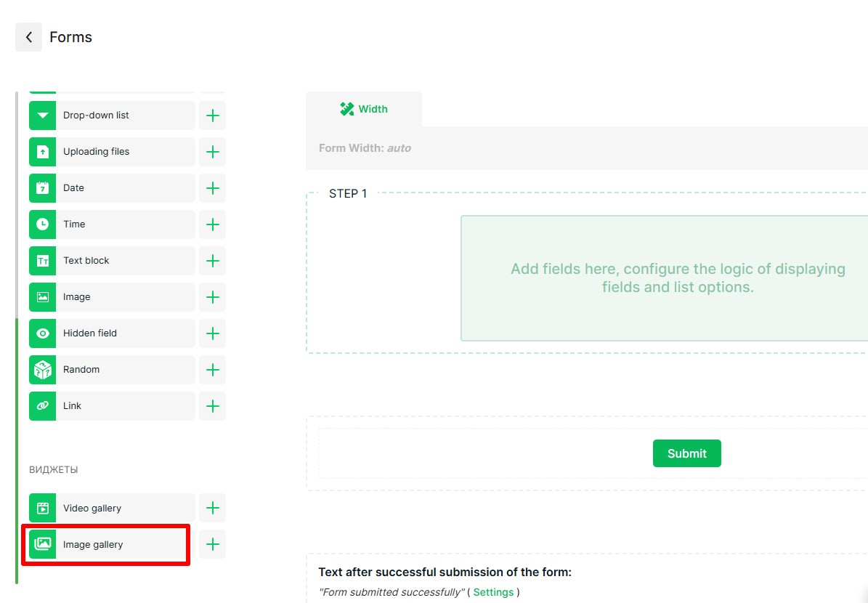This screenshot has height=603, width=868.
Task: Click the back arrow next to Forms
Action: [x=28, y=37]
